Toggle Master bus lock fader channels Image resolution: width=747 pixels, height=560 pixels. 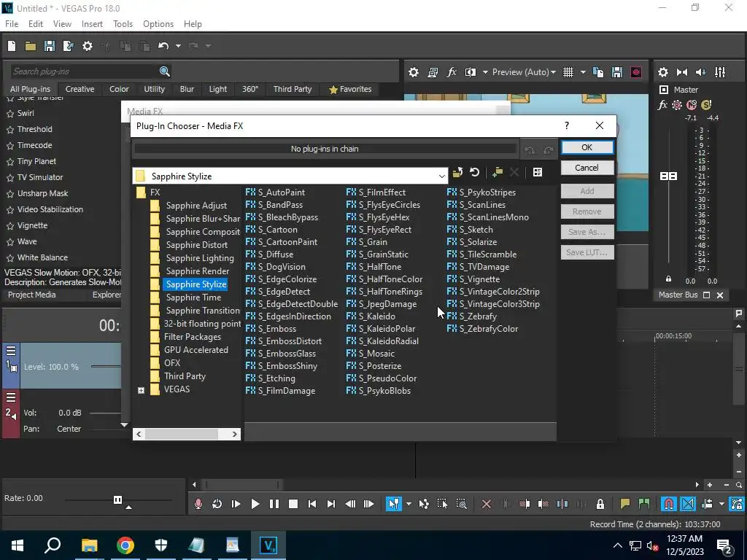[668, 279]
